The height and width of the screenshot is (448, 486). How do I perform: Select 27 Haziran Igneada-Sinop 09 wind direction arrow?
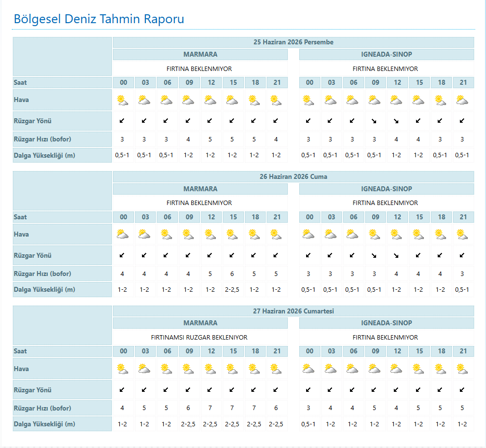374,390
